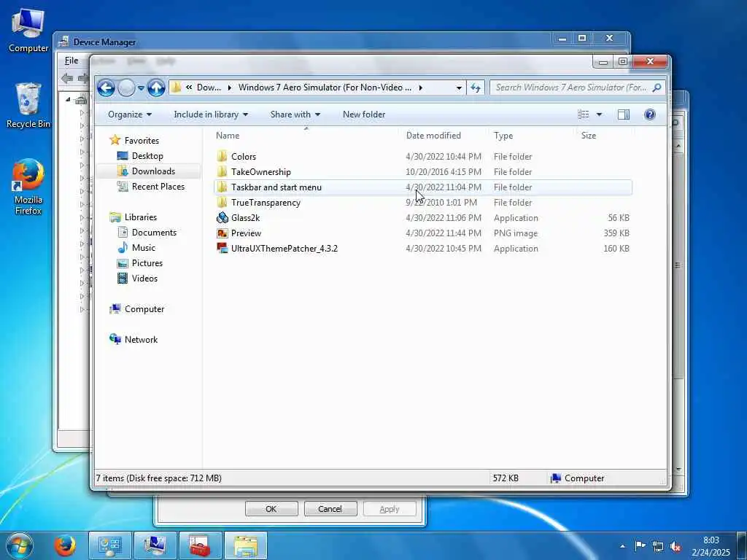The height and width of the screenshot is (560, 747).
Task: Sort by Date modified column header
Action: [433, 136]
